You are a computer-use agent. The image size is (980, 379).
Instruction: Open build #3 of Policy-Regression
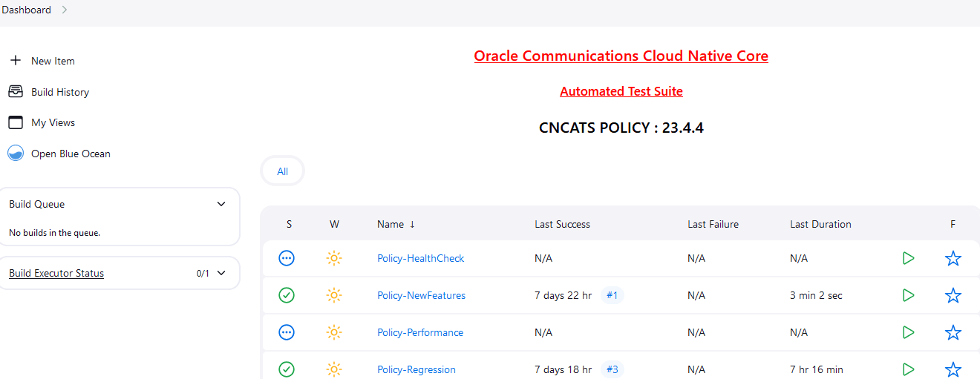(x=612, y=369)
